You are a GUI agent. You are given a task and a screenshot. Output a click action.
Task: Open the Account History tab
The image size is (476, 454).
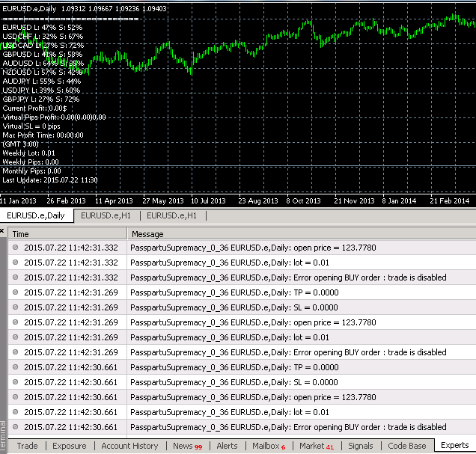tap(129, 446)
